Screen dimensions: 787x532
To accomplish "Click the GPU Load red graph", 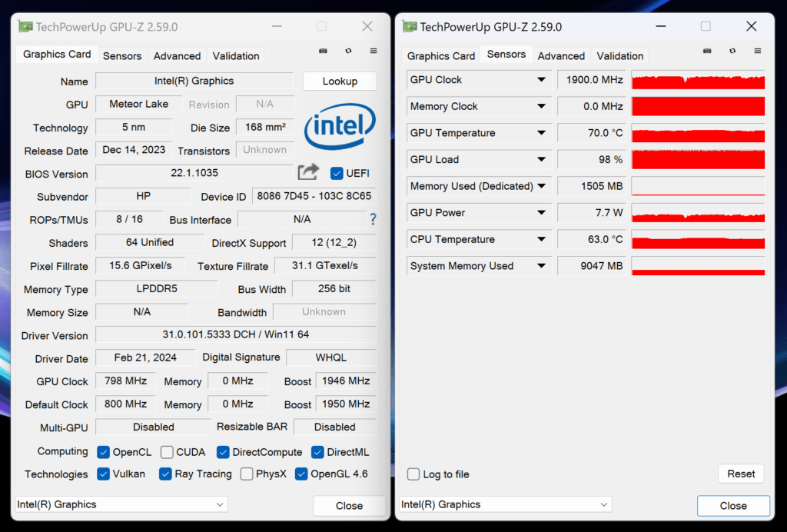I will point(698,160).
